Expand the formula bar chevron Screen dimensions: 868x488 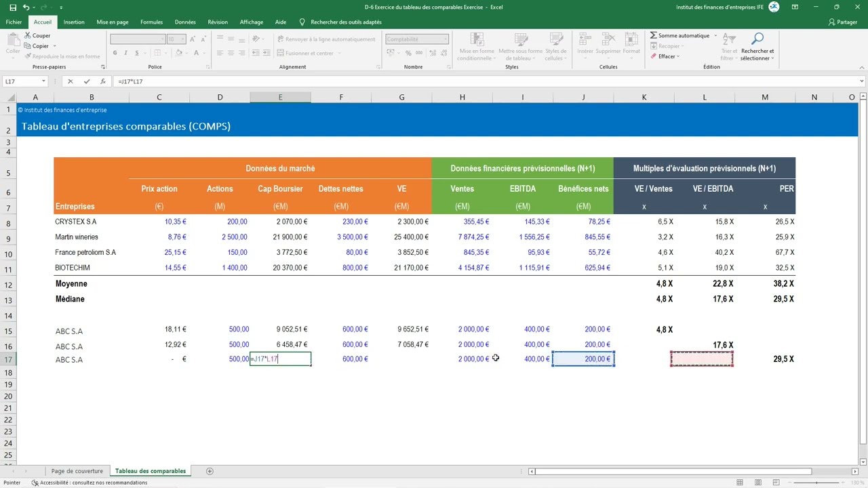click(x=862, y=81)
